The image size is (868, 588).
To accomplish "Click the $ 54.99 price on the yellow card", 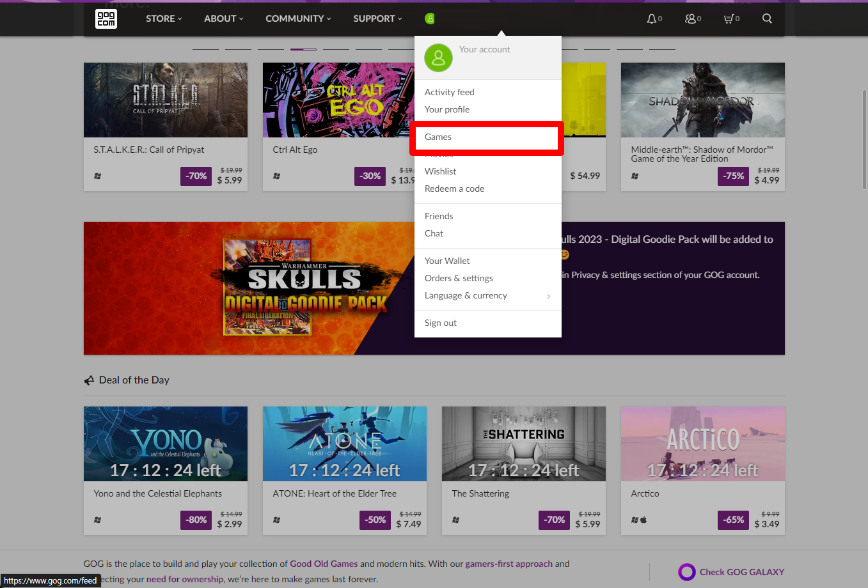I will click(585, 176).
